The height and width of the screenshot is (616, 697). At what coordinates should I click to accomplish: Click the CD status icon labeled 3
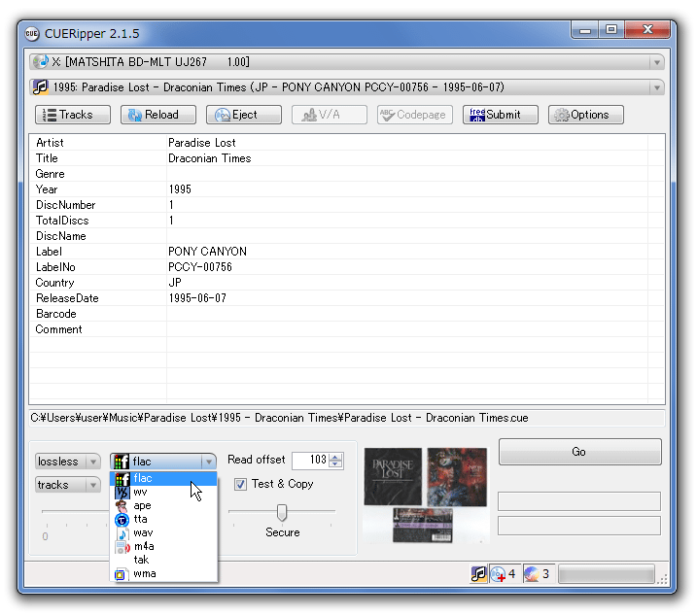point(531,574)
